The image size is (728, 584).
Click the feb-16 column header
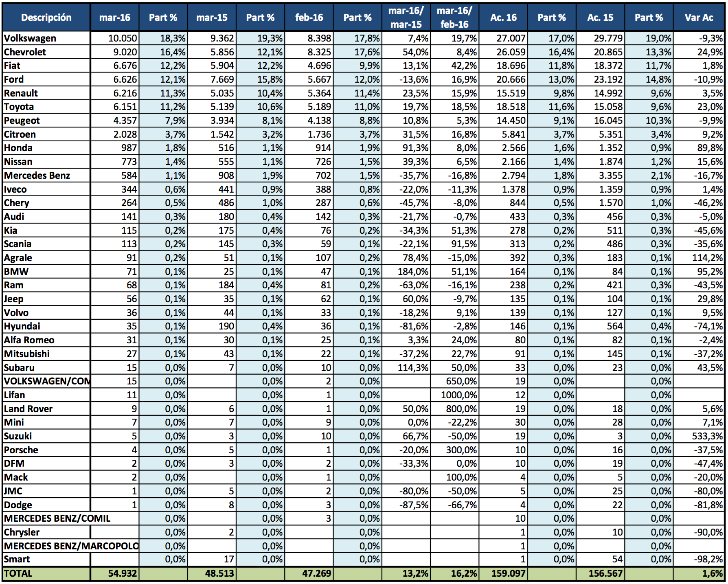[309, 18]
